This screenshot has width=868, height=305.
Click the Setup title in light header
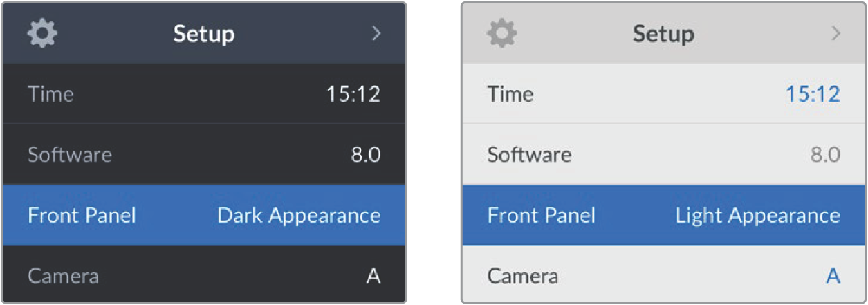(x=663, y=34)
